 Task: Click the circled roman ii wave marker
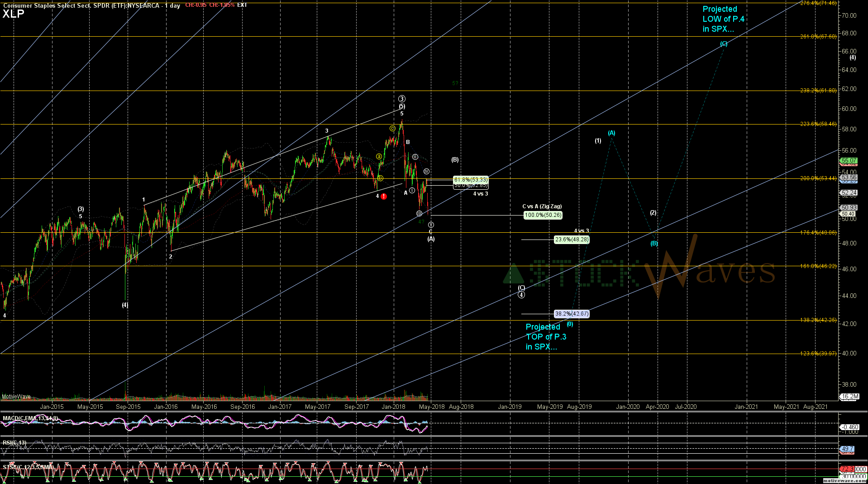pos(415,157)
